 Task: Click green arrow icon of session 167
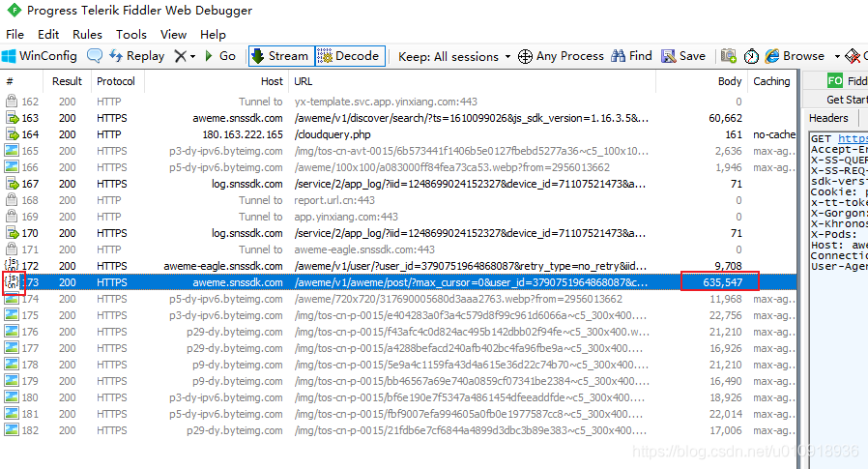pos(12,184)
